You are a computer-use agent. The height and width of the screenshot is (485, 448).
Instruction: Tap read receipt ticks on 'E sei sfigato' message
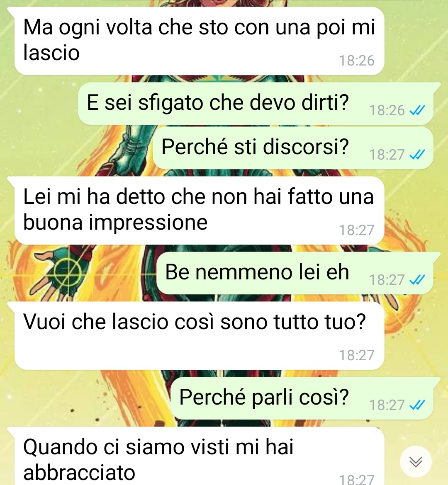417,110
